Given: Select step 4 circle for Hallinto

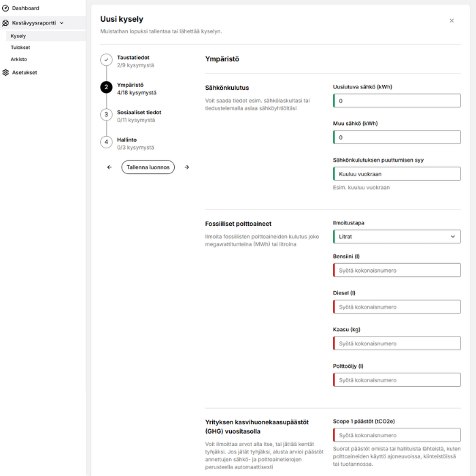Looking at the screenshot, I should point(106,142).
